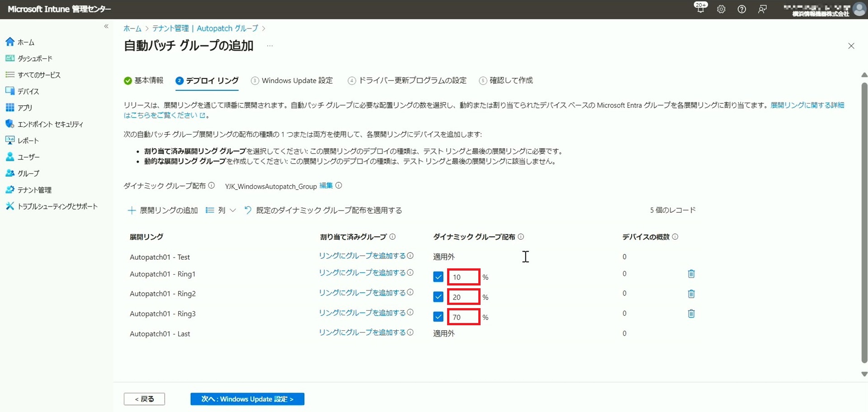Screen dimensions: 868x412
Task: Close the 自動パッチ グループの追加 pane
Action: pos(851,46)
